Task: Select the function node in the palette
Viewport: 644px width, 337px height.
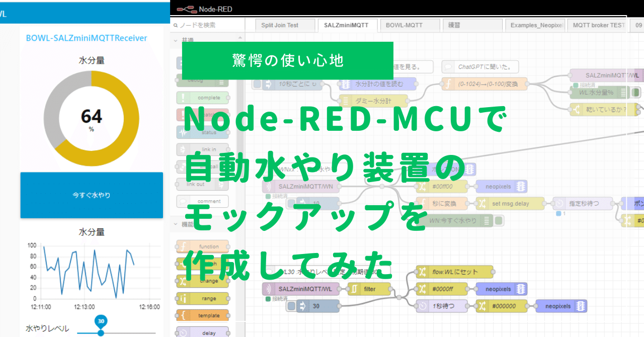Action: point(203,246)
